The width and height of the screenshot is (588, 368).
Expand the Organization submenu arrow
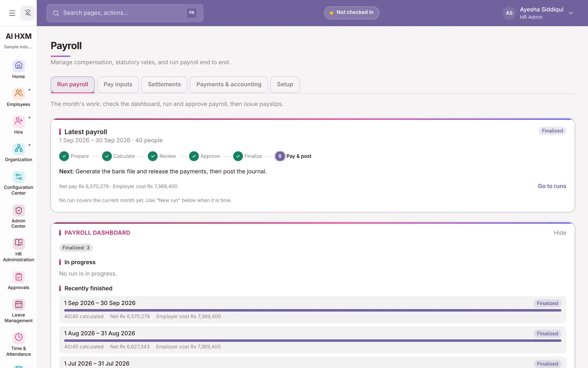click(x=30, y=145)
